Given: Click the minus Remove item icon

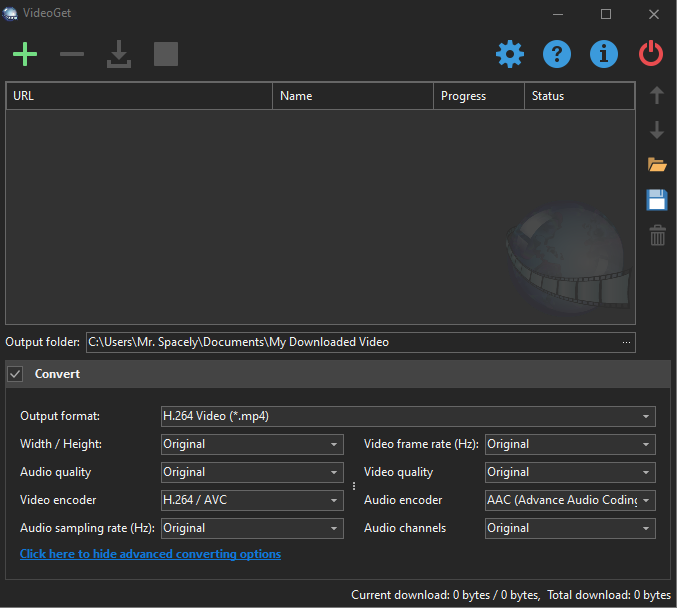Looking at the screenshot, I should pos(72,54).
